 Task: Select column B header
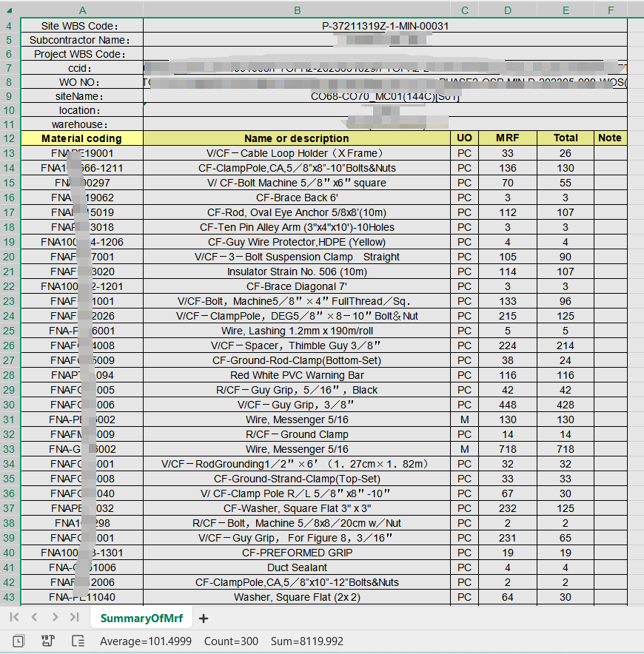[x=297, y=10]
